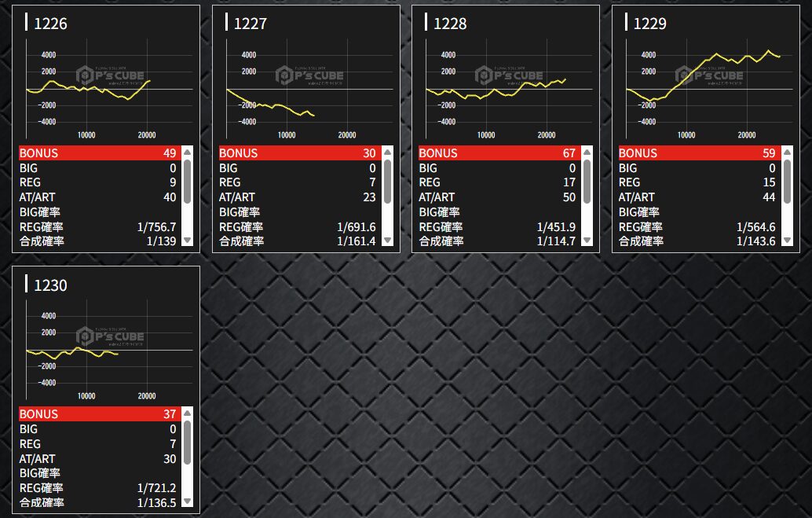The width and height of the screenshot is (812, 518).
Task: Select machine number 1226 title
Action: click(50, 24)
